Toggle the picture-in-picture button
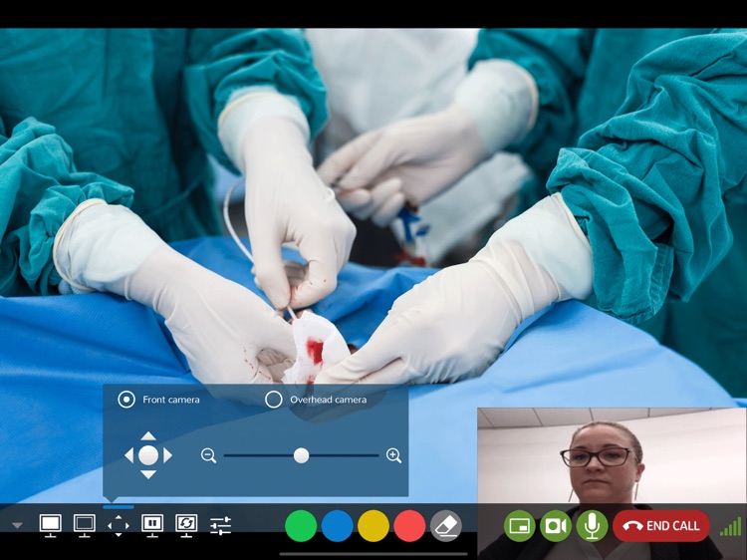The image size is (747, 560). click(519, 526)
